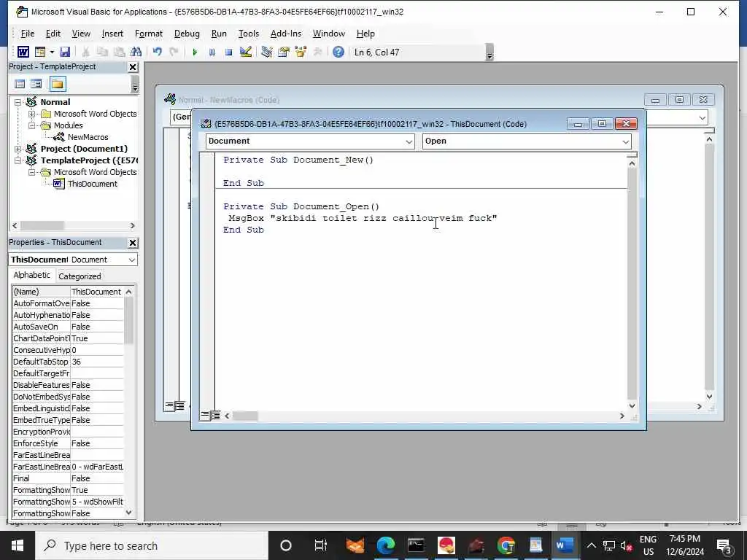The height and width of the screenshot is (560, 747).
Task: Click the Windows Start button
Action: [18, 545]
